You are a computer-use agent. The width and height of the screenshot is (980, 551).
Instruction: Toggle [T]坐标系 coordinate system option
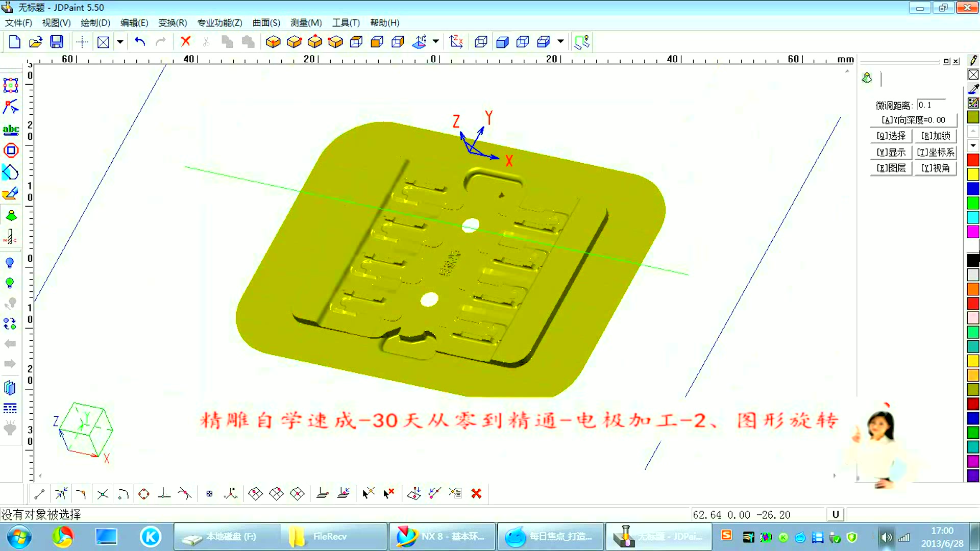pos(936,152)
